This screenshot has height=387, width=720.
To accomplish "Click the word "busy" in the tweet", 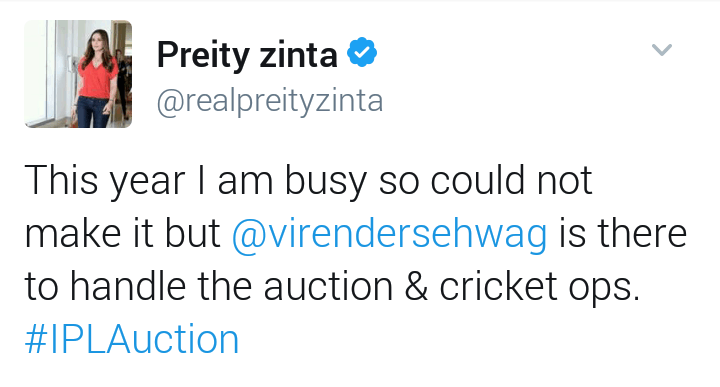I will 326,181.
